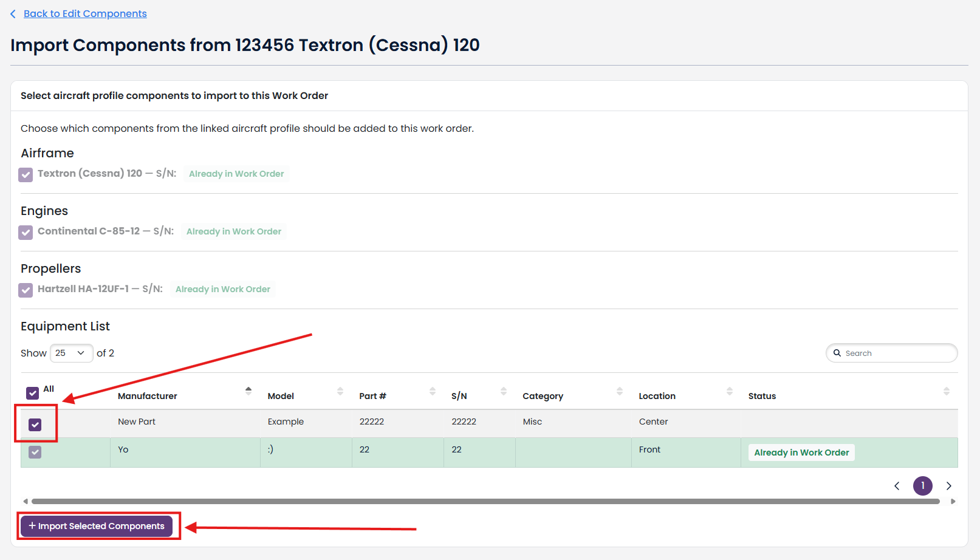Image resolution: width=980 pixels, height=560 pixels.
Task: Click scrollbar left arrow
Action: point(26,502)
